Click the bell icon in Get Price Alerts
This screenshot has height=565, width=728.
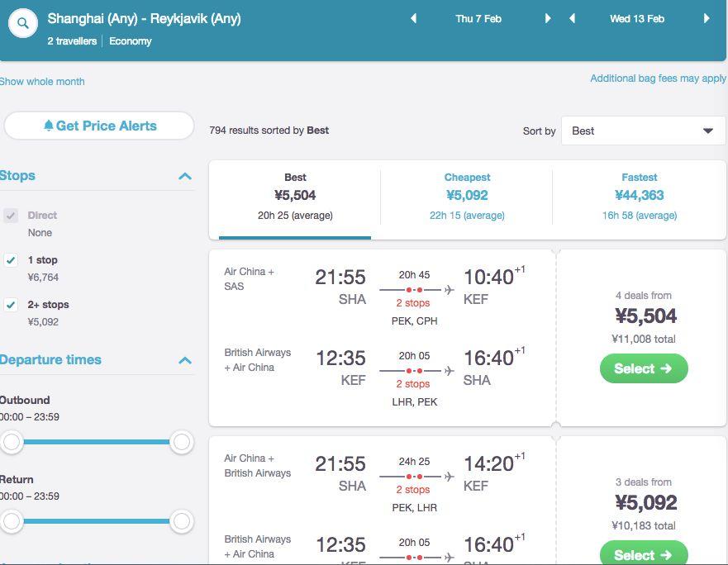pyautogui.click(x=48, y=126)
